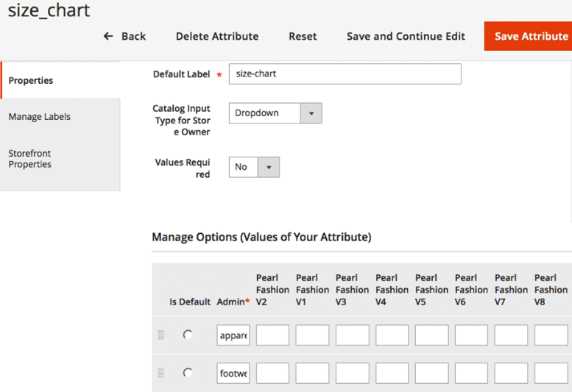572x392 pixels.
Task: Switch to Manage Labels tab
Action: coord(60,117)
